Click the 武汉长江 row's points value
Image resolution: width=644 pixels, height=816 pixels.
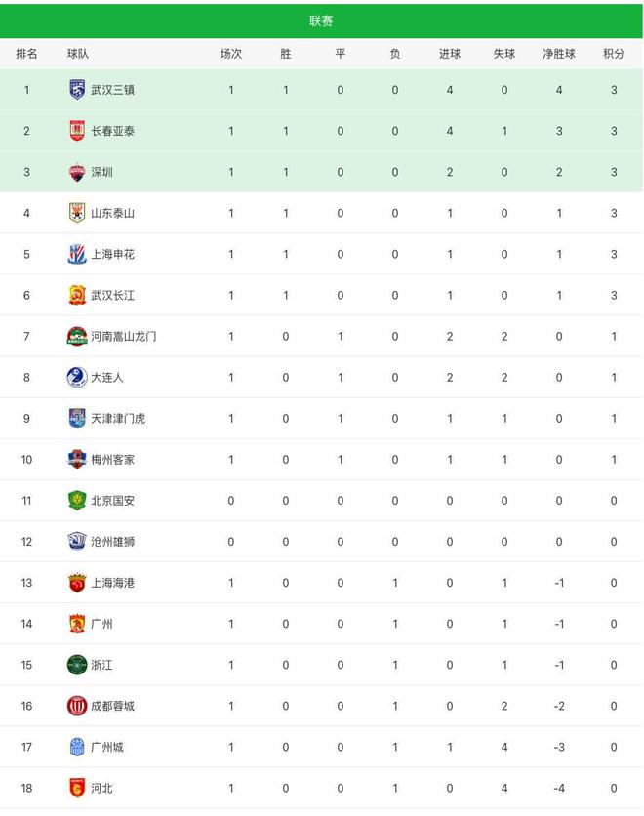tap(614, 295)
